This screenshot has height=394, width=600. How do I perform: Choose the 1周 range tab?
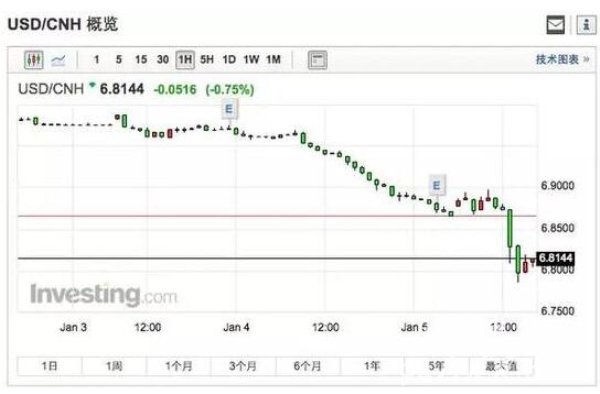[x=114, y=366]
